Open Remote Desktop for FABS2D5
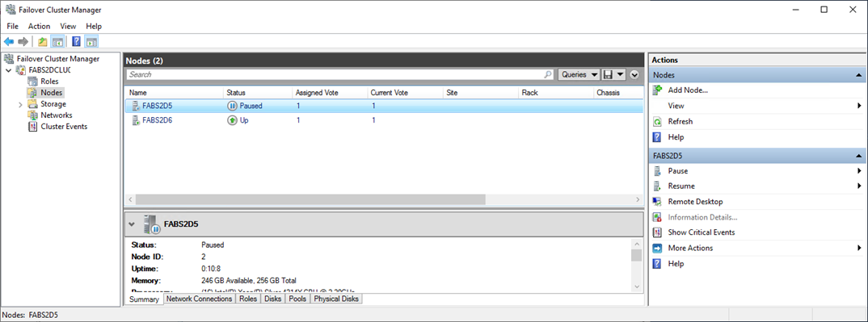This screenshot has height=322, width=868. coord(695,202)
